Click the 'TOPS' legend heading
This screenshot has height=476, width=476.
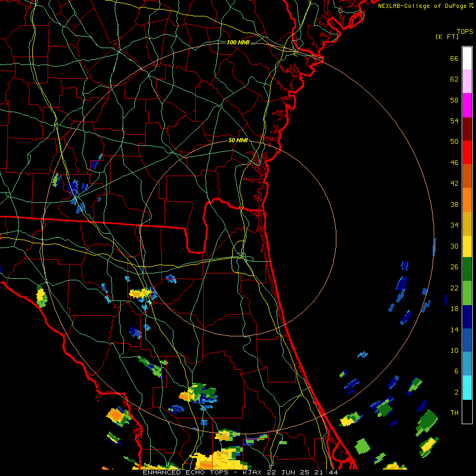(x=465, y=32)
